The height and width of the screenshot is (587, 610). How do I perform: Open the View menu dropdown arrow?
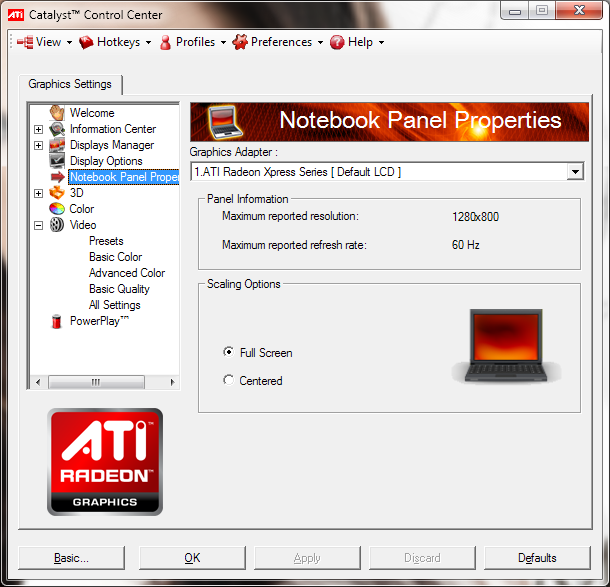tap(69, 42)
